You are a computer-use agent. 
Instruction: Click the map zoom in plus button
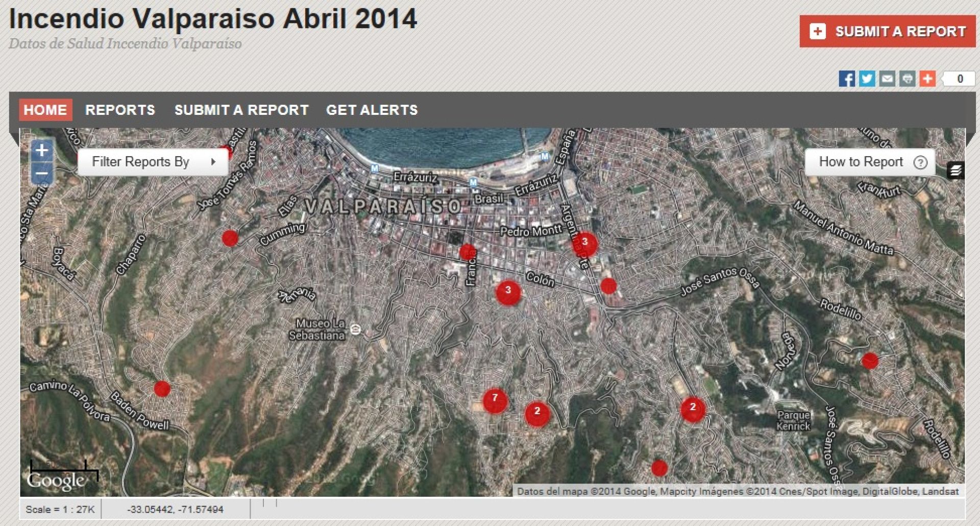(42, 150)
